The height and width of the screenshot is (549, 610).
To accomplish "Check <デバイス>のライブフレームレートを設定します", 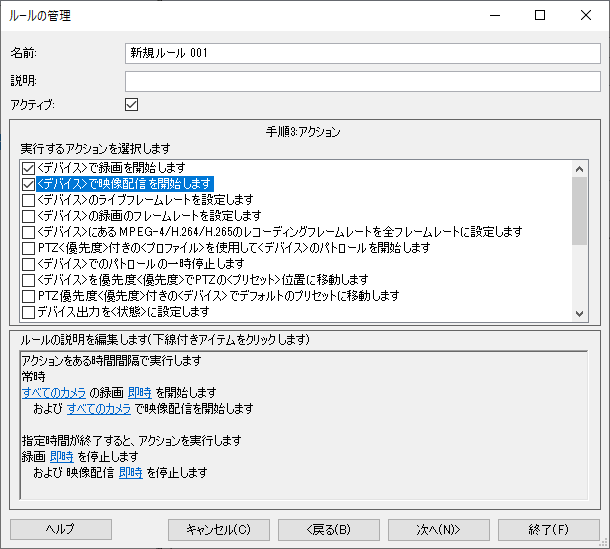I will (x=28, y=200).
